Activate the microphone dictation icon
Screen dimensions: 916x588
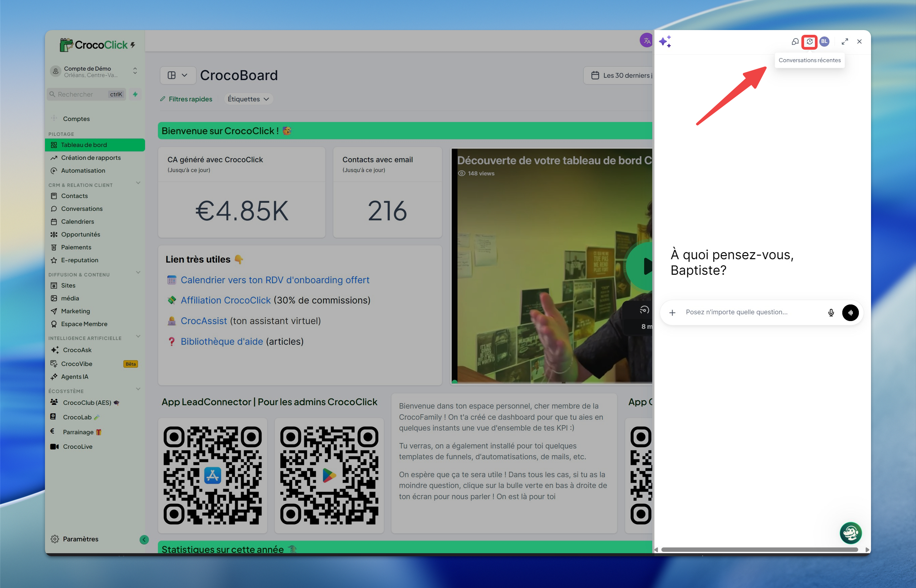click(831, 313)
